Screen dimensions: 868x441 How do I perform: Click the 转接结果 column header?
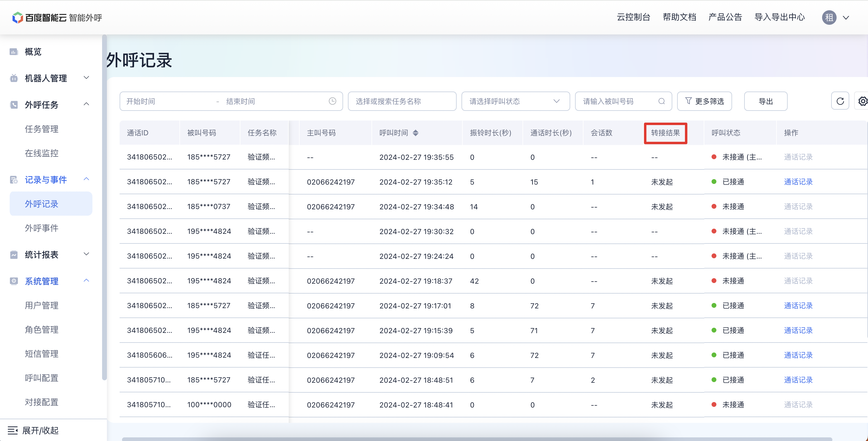point(665,133)
